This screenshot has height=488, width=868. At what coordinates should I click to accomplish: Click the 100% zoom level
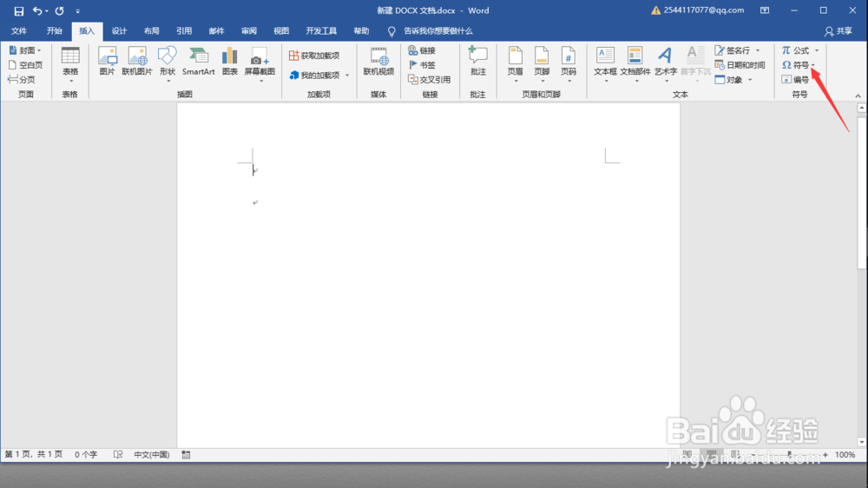tap(845, 455)
